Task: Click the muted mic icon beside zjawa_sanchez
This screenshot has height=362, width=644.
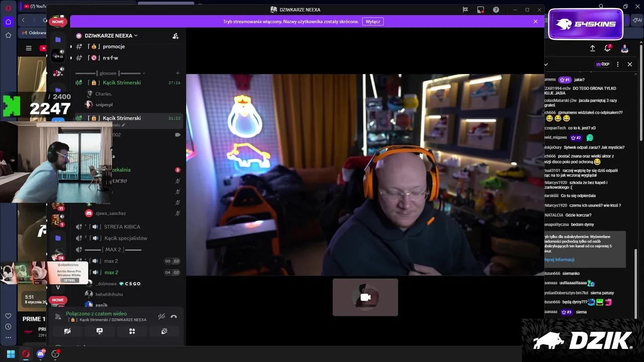Action: click(x=178, y=213)
